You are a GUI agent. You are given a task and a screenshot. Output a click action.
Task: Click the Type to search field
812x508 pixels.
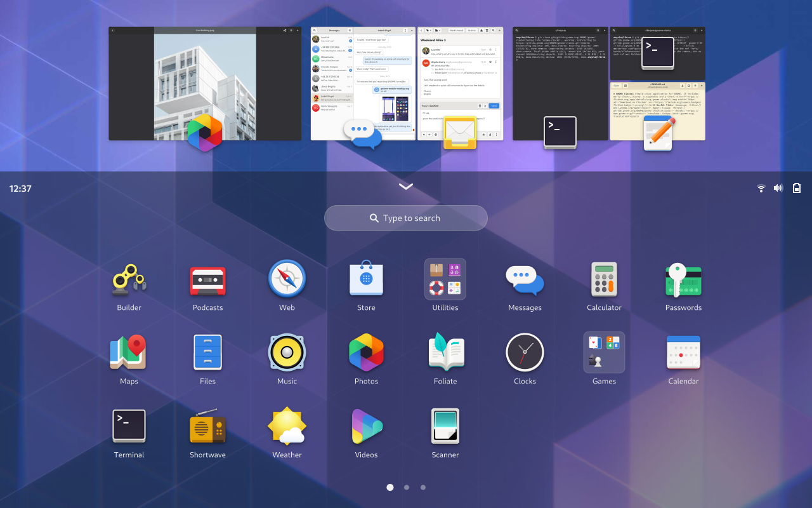coord(406,218)
